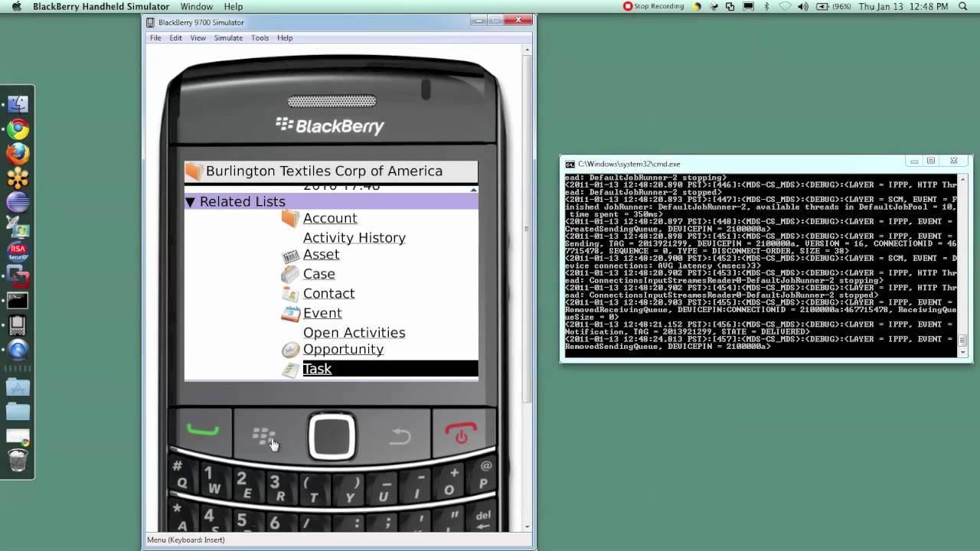Open Eclipse from the dock
Image resolution: width=980 pixels, height=551 pixels.
click(x=18, y=203)
